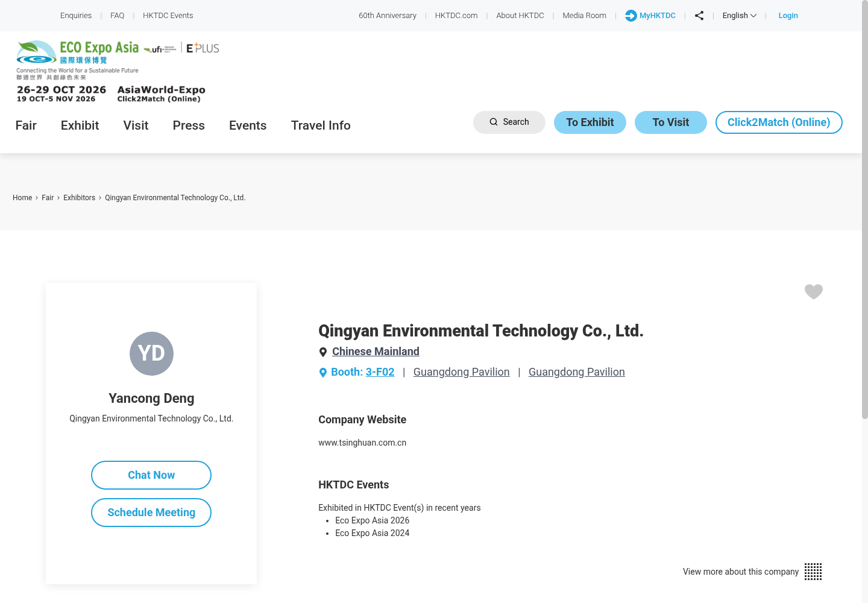
Task: Open the English language dropdown
Action: tap(739, 16)
